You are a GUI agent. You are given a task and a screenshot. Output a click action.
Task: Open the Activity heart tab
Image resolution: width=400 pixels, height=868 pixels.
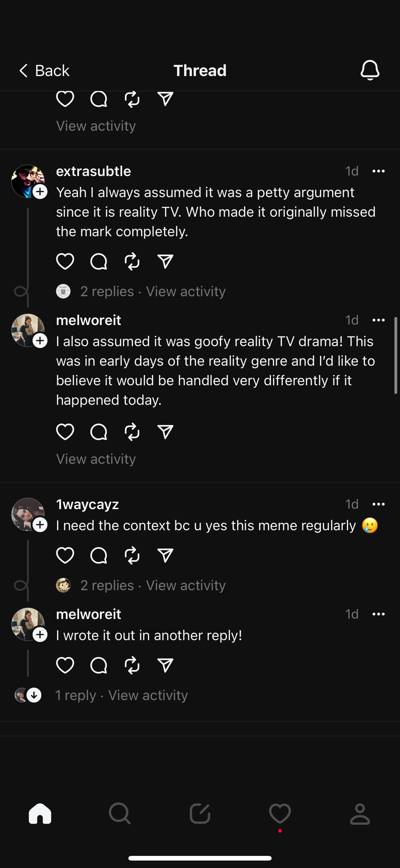[280, 814]
